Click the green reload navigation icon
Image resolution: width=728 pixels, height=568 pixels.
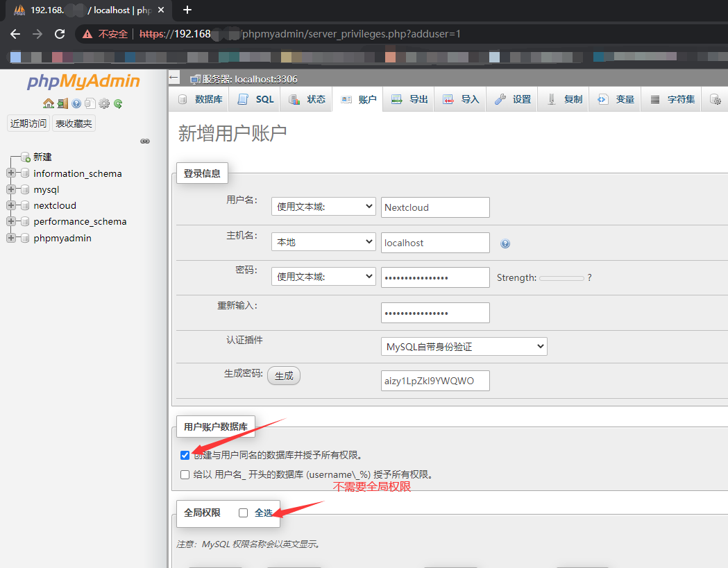click(x=118, y=103)
